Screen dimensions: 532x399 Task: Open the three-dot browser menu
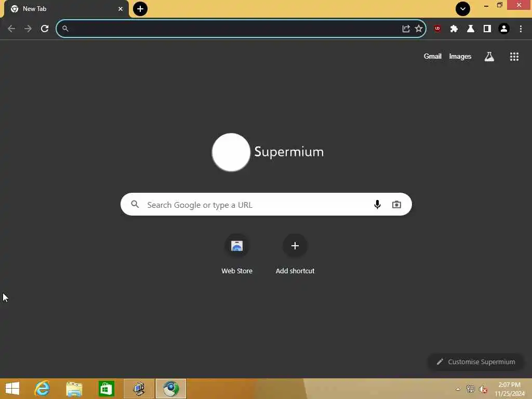click(521, 29)
